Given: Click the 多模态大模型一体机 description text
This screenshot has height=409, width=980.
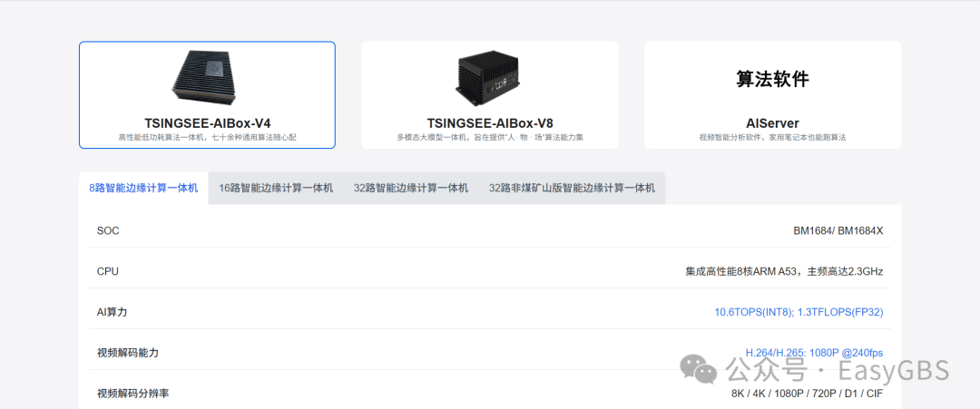Looking at the screenshot, I should 490,137.
